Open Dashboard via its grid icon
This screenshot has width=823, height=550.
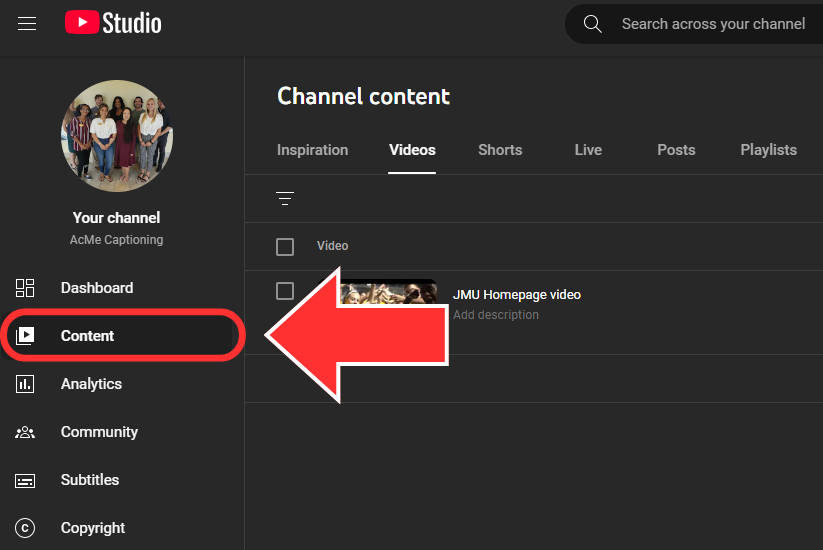tap(25, 288)
